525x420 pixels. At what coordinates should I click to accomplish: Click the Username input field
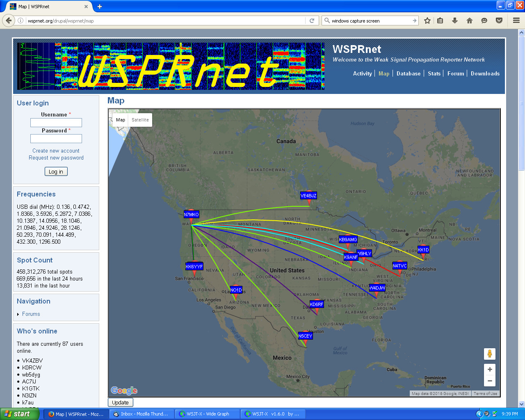[x=56, y=123]
